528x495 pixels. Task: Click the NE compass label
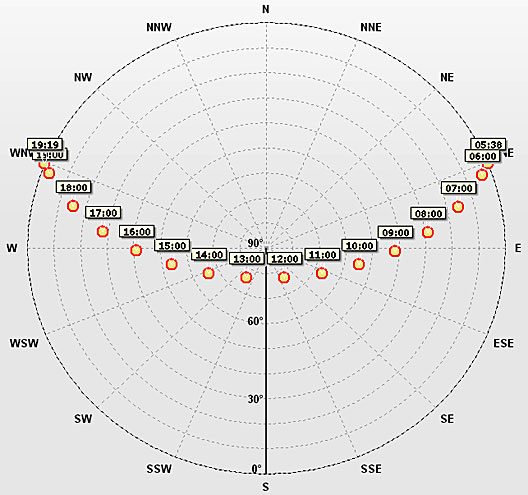tap(447, 77)
